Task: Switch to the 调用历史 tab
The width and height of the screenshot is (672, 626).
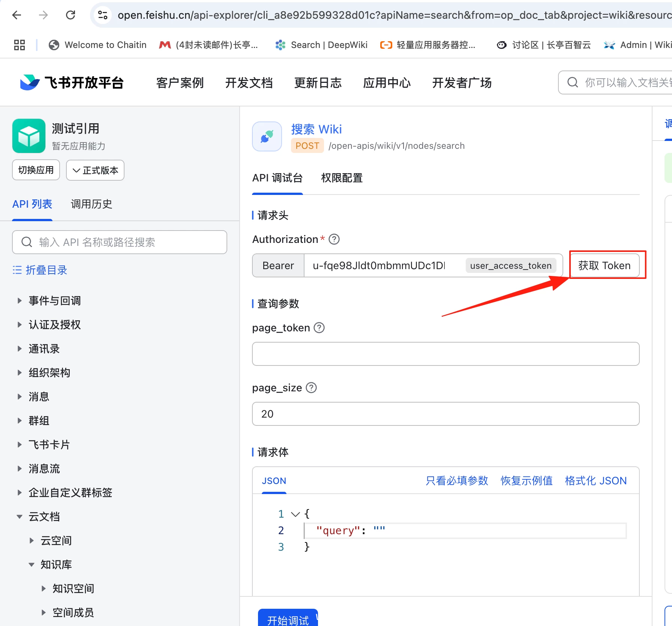Action: point(91,204)
